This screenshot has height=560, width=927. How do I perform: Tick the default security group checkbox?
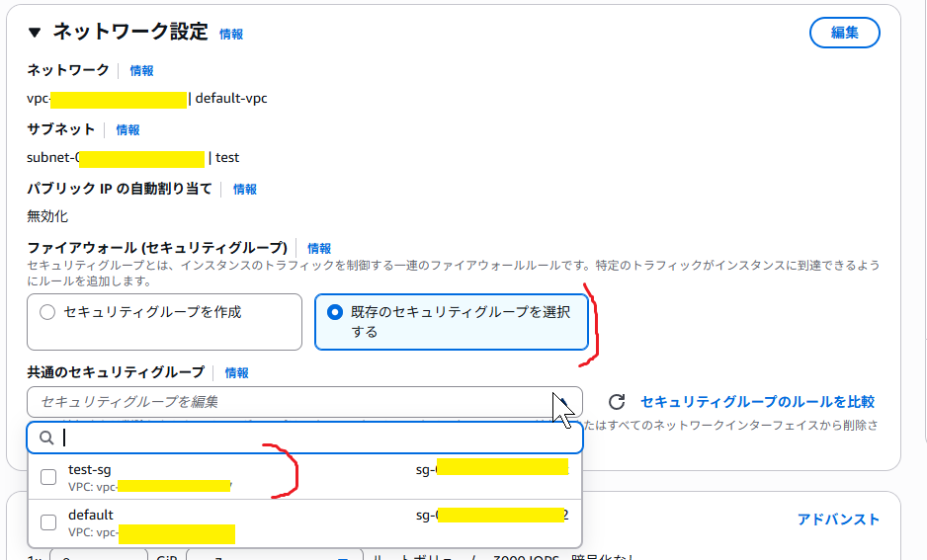point(48,522)
